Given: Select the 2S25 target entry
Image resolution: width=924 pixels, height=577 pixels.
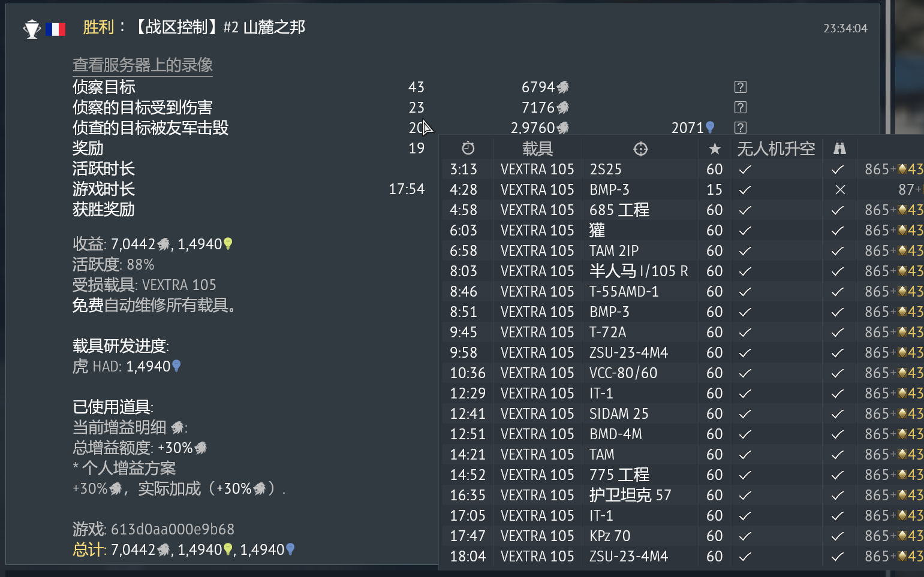Looking at the screenshot, I should [x=606, y=170].
